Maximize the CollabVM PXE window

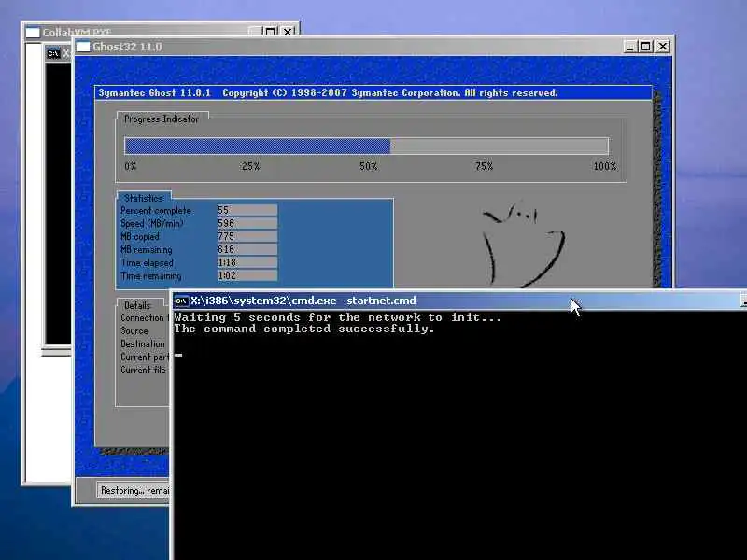click(270, 32)
